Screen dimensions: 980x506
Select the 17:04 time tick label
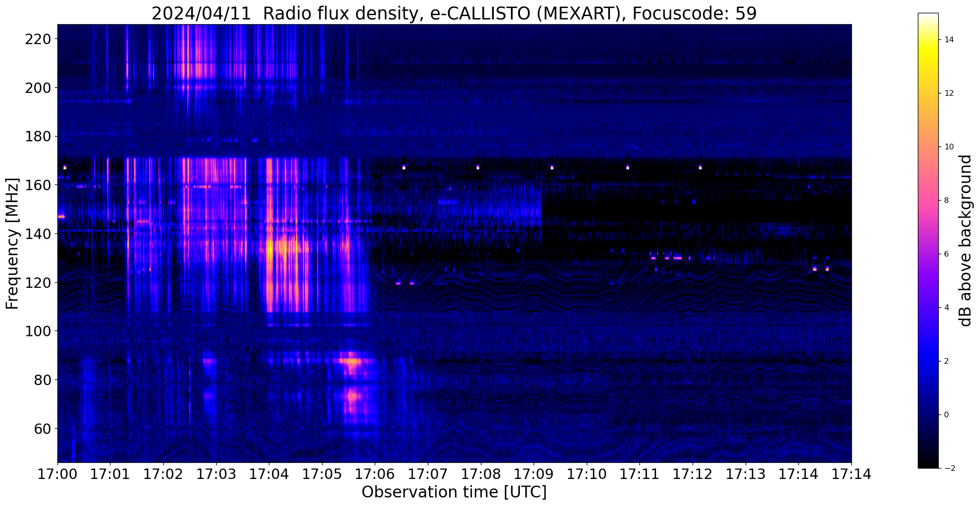(269, 475)
